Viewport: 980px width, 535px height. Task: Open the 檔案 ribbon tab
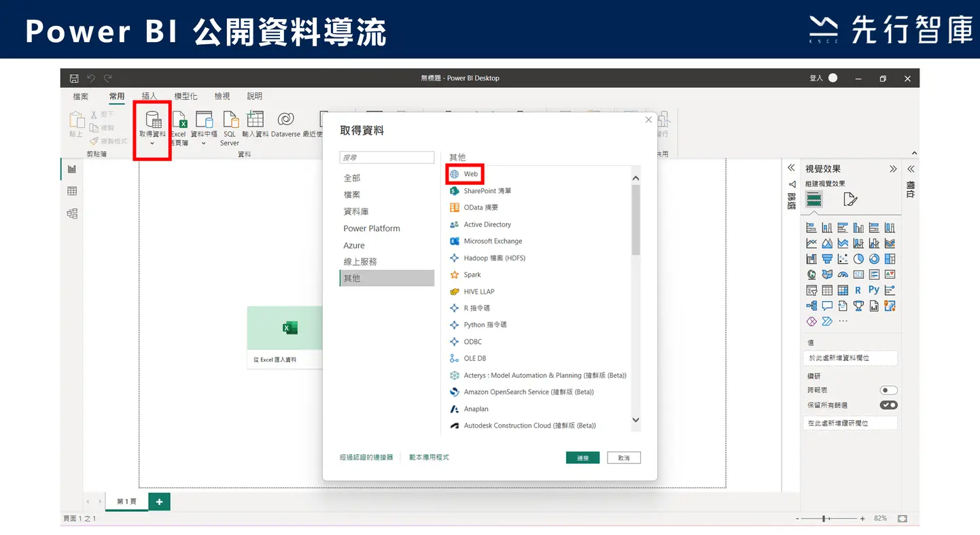point(80,97)
